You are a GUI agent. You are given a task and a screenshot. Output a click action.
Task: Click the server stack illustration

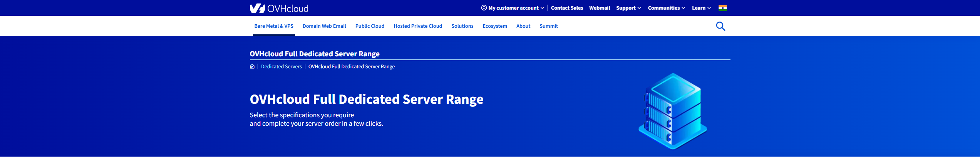pyautogui.click(x=673, y=111)
